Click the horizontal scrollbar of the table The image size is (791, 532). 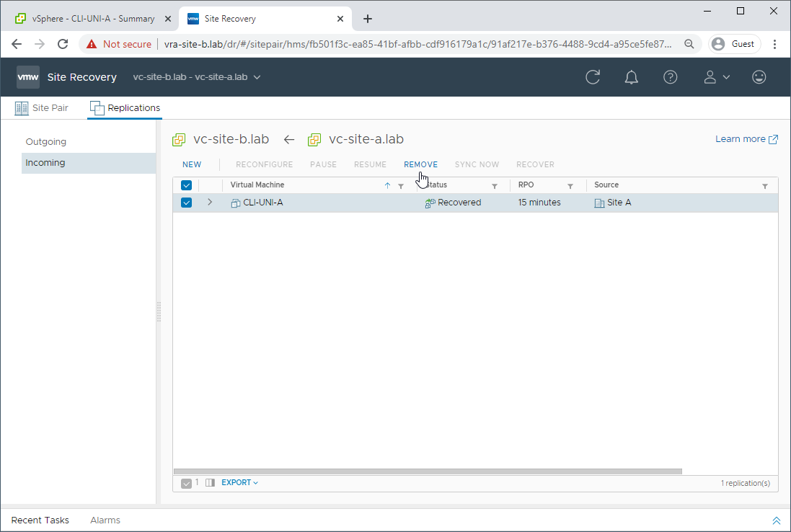pos(428,471)
